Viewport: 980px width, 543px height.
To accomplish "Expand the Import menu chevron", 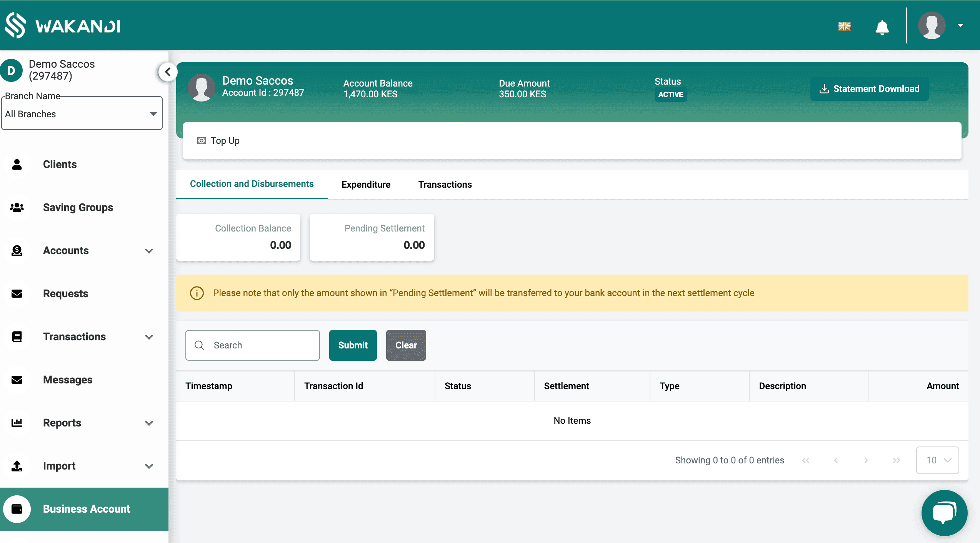I will [x=149, y=466].
